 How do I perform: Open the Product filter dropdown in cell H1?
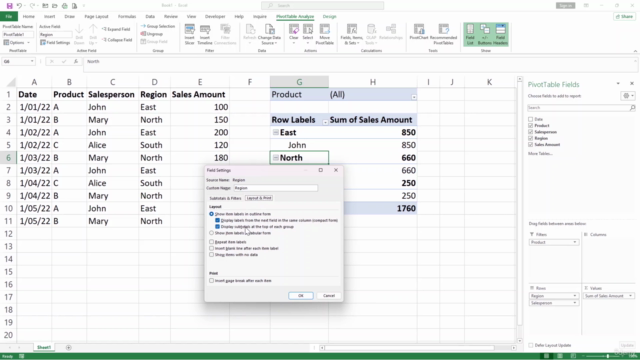pyautogui.click(x=413, y=97)
